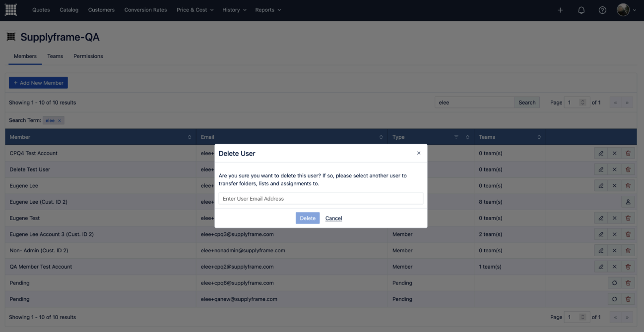Click the trash icon for Non- Admin member
The image size is (644, 332).
pos(628,250)
